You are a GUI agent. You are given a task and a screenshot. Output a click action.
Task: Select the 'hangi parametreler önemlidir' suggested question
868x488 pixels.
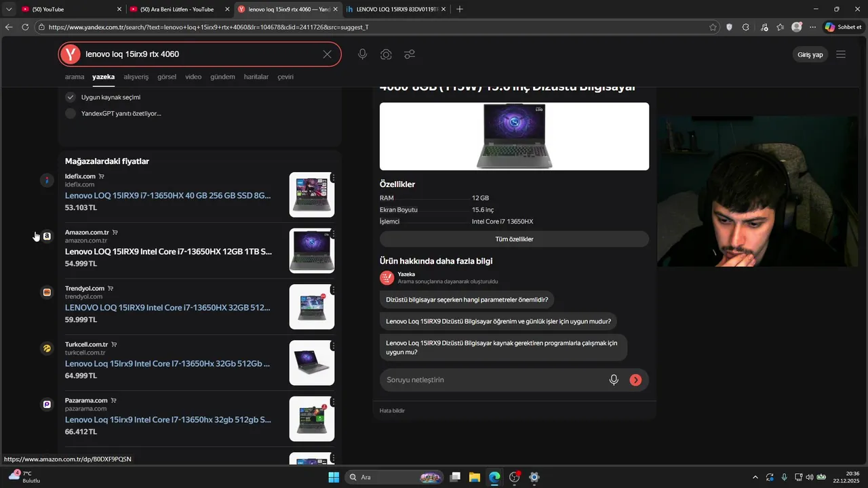[x=467, y=299]
